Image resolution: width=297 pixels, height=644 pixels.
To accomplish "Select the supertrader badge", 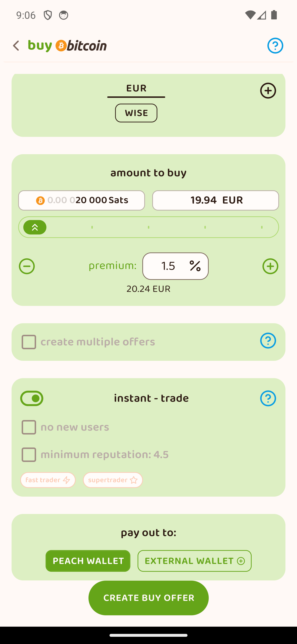I will [x=113, y=480].
